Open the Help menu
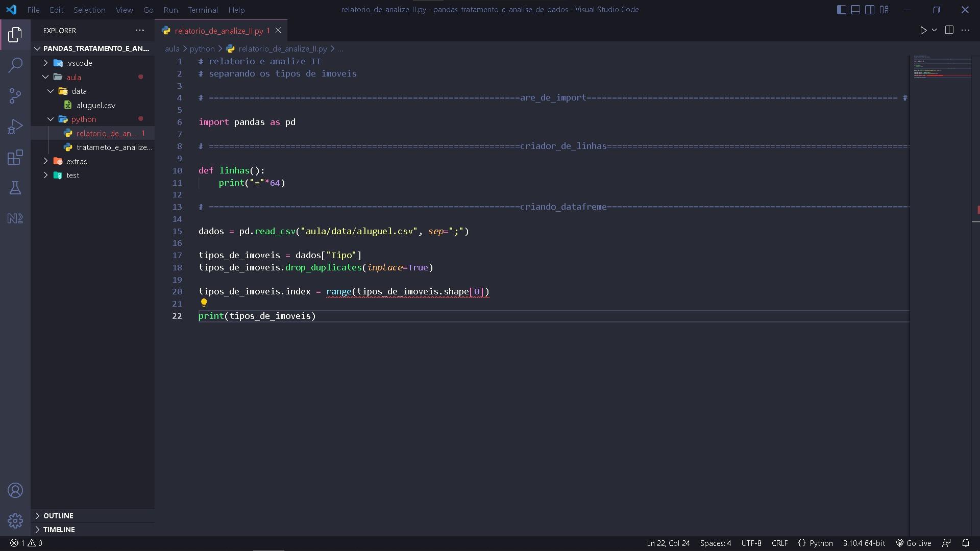The height and width of the screenshot is (551, 980). tap(236, 10)
